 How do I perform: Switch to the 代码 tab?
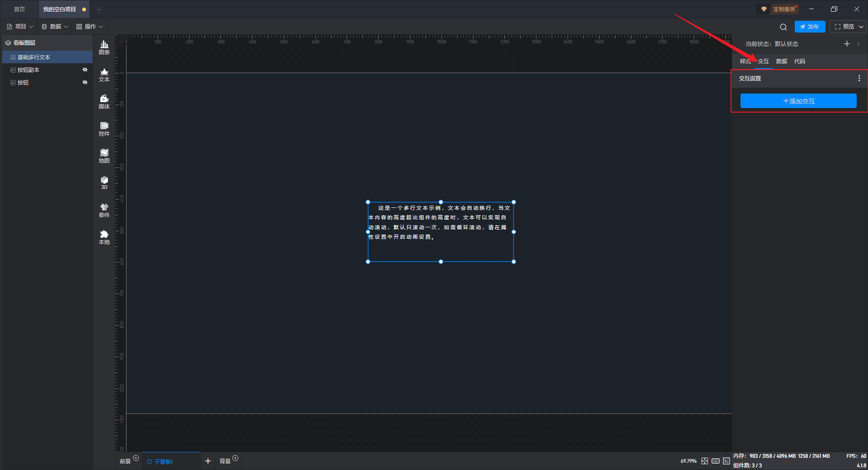click(800, 61)
